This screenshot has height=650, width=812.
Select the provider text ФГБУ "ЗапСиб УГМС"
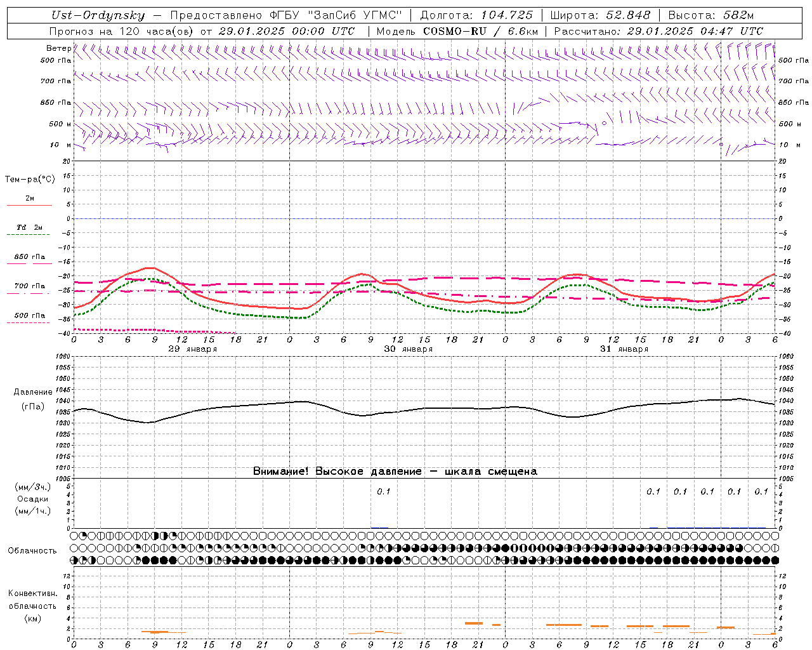tap(337, 16)
